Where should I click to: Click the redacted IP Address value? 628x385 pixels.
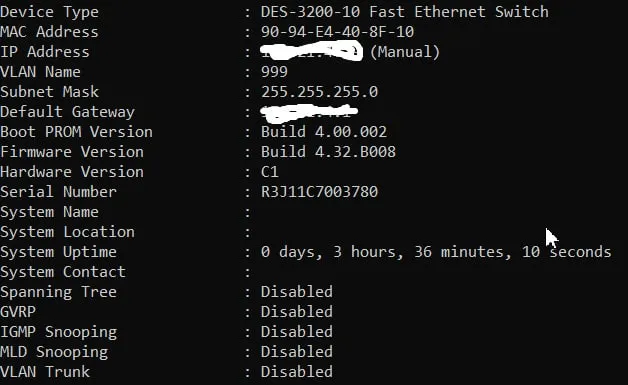(312, 52)
